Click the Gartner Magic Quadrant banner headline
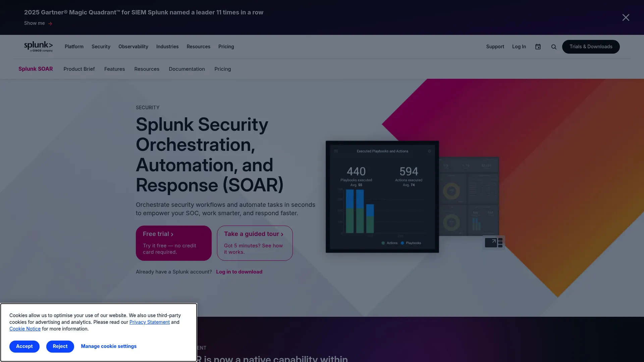 pos(144,12)
